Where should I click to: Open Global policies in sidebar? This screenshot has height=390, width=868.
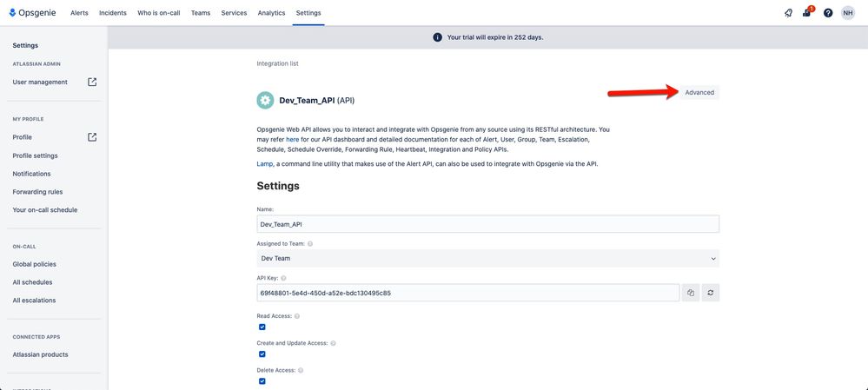click(35, 264)
